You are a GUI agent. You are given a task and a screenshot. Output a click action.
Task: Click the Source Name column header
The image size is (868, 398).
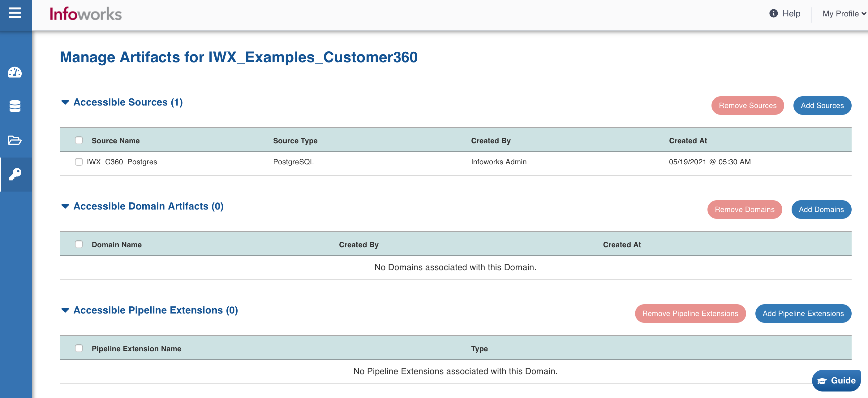pos(116,141)
